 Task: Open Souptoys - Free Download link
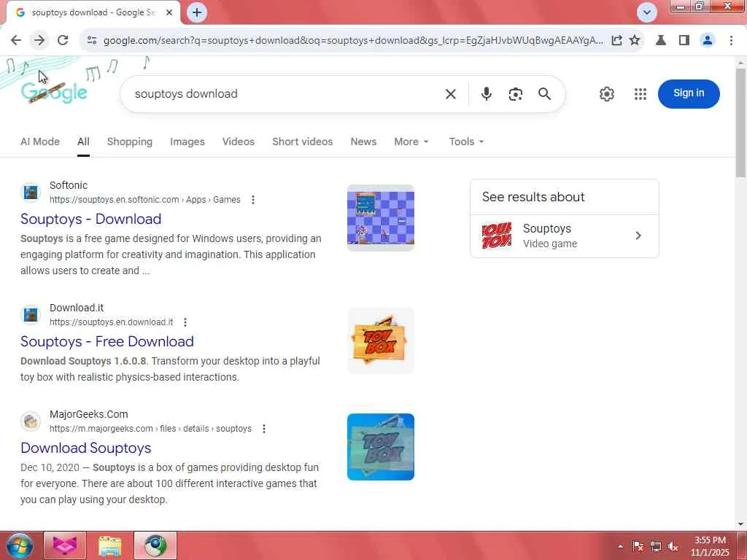pyautogui.click(x=107, y=341)
